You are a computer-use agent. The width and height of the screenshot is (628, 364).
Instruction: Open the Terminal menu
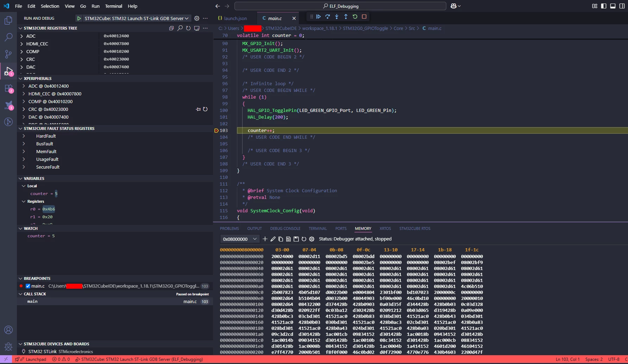point(113,6)
